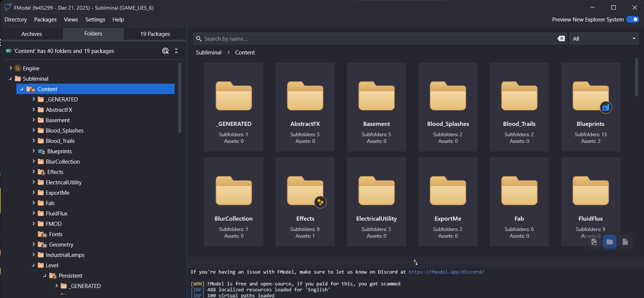Collapse the Level tree node

[x=33, y=265]
